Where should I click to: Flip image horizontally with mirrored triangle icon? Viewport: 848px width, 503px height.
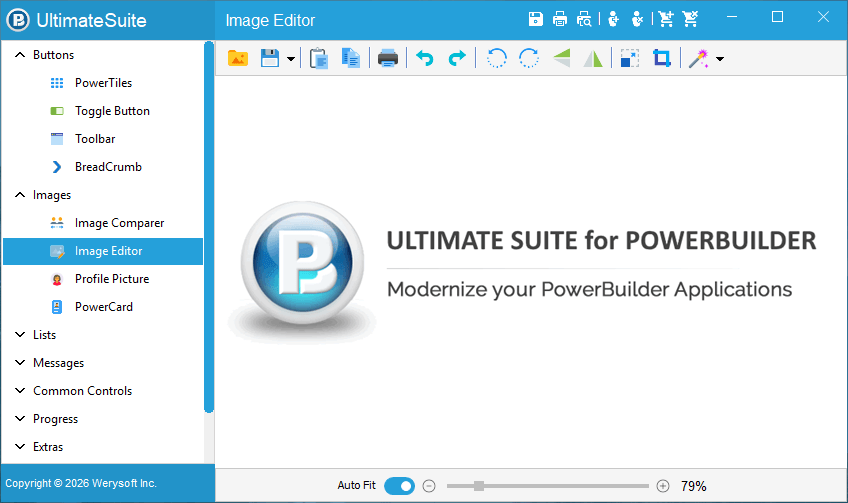point(593,58)
